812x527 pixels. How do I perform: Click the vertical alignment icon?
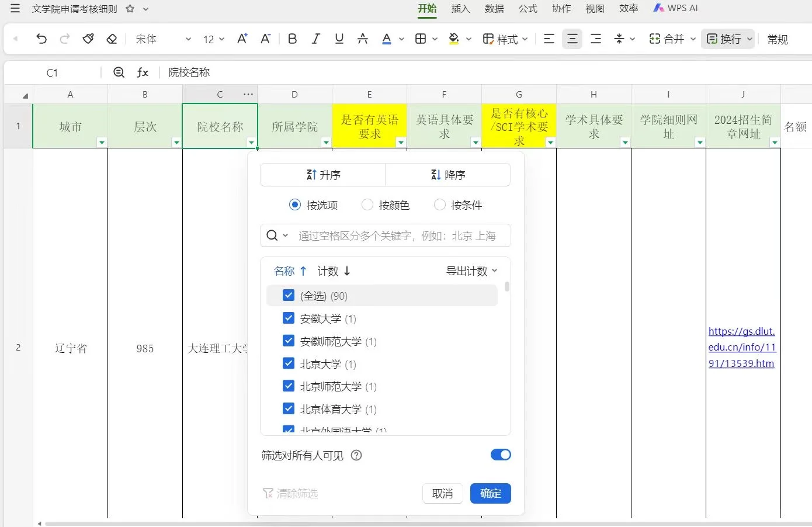[619, 39]
